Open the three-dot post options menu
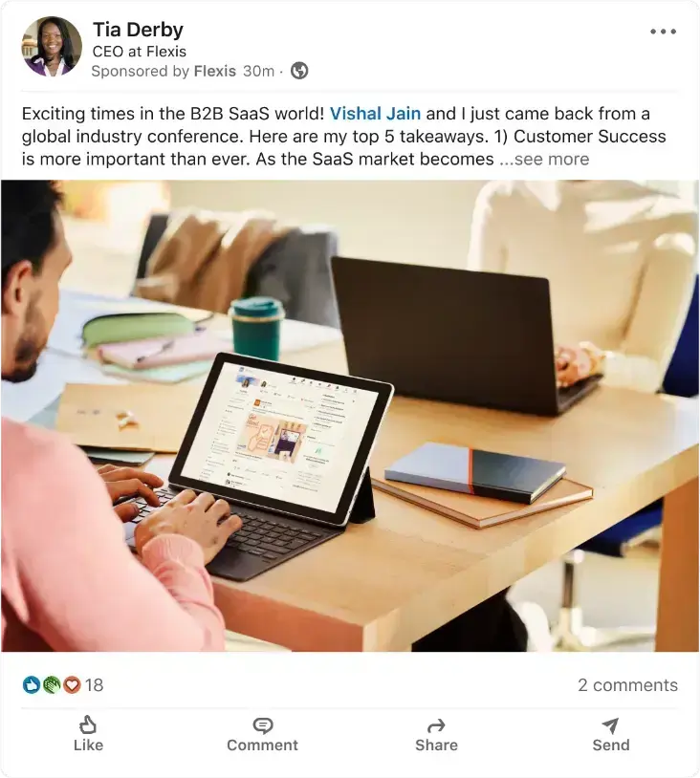The width and height of the screenshot is (700, 778). 663,32
